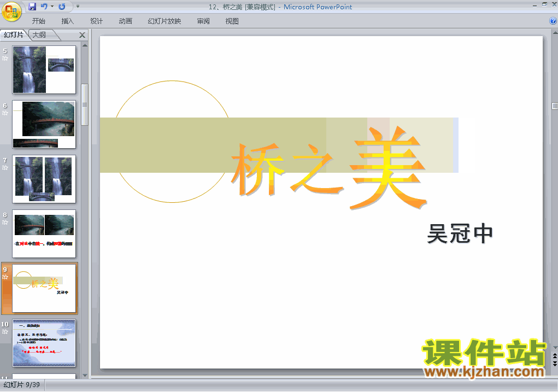Select slide 9 thumbnail
Screen dimensions: 558x392
pos(44,288)
